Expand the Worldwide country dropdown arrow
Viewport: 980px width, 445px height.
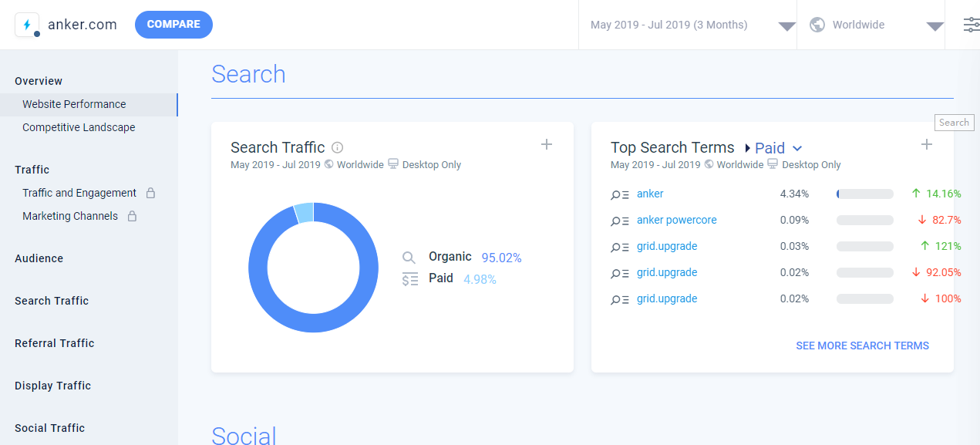pos(935,26)
